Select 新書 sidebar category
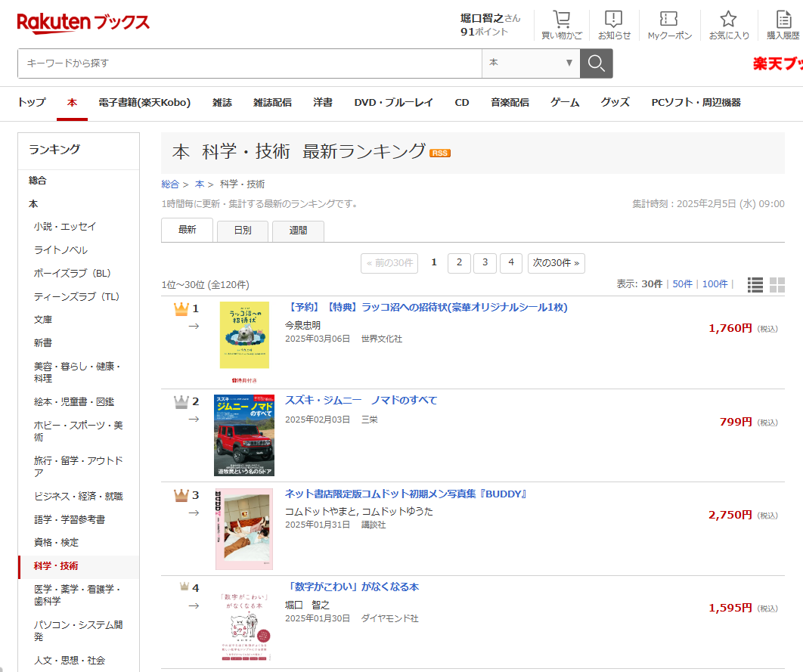Image resolution: width=803 pixels, height=672 pixels. click(43, 343)
